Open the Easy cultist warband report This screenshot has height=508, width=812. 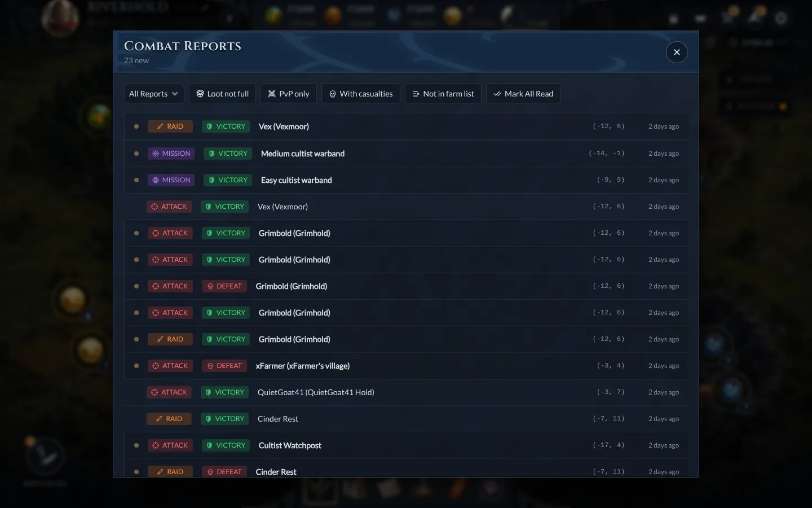(406, 180)
